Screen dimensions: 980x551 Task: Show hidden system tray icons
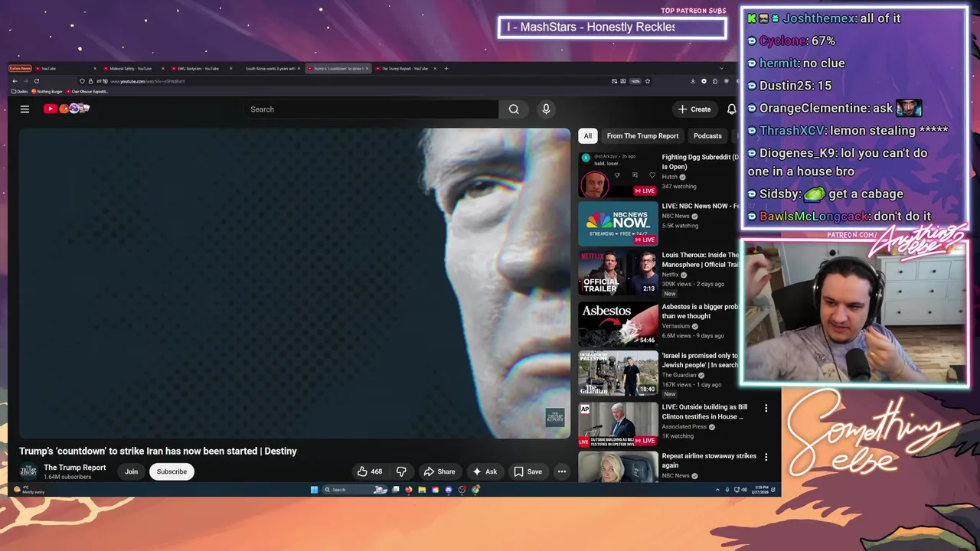(x=717, y=490)
